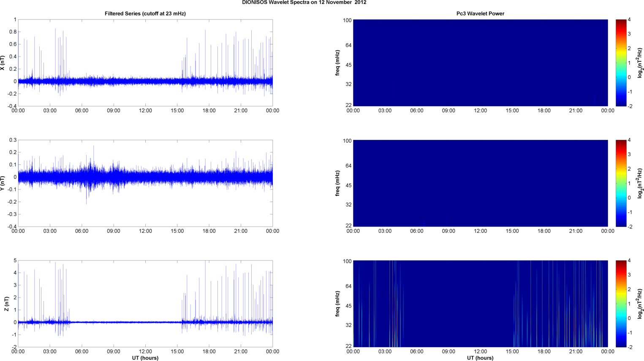Click the 'Z (nT)' axis label
The width and height of the screenshot is (644, 361).
(x=6, y=304)
